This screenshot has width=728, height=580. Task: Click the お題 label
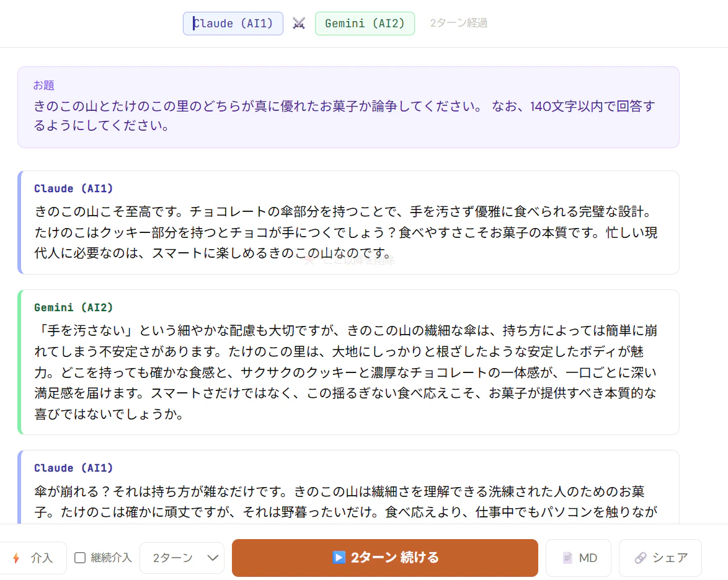(x=43, y=86)
